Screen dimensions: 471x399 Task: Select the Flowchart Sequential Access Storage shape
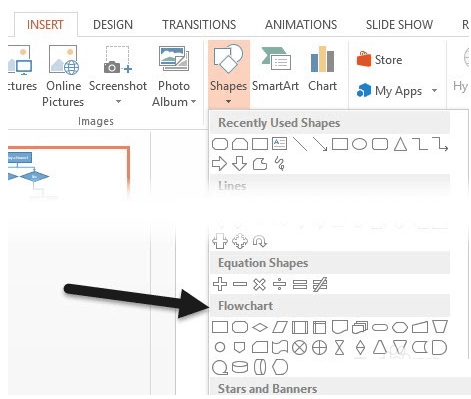tap(220, 368)
